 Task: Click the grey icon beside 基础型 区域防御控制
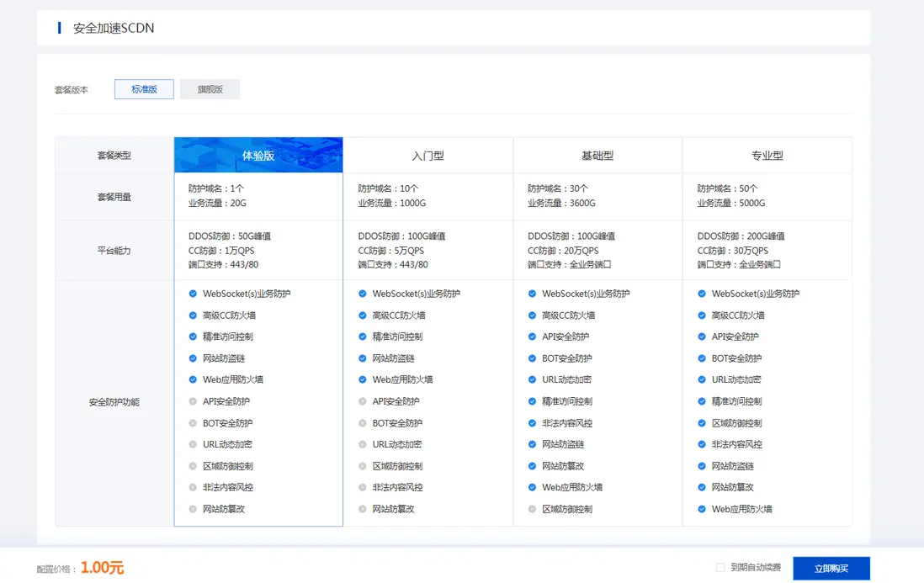coord(532,509)
